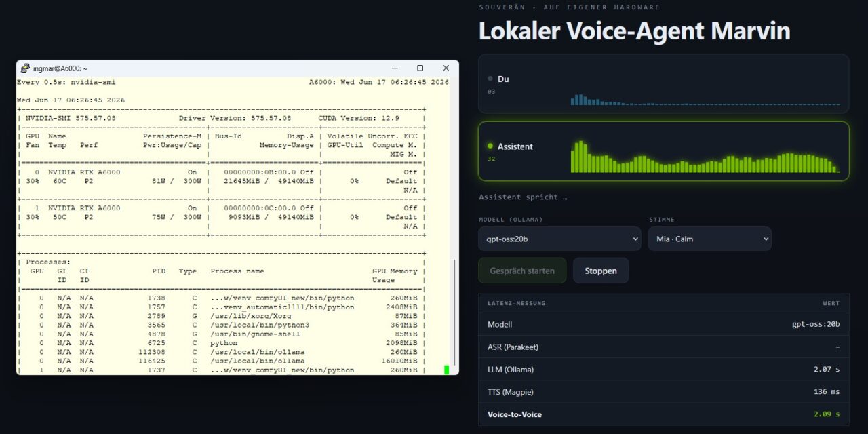
Task: Click GPU 0 memory usage 21645MiB
Action: tap(241, 181)
